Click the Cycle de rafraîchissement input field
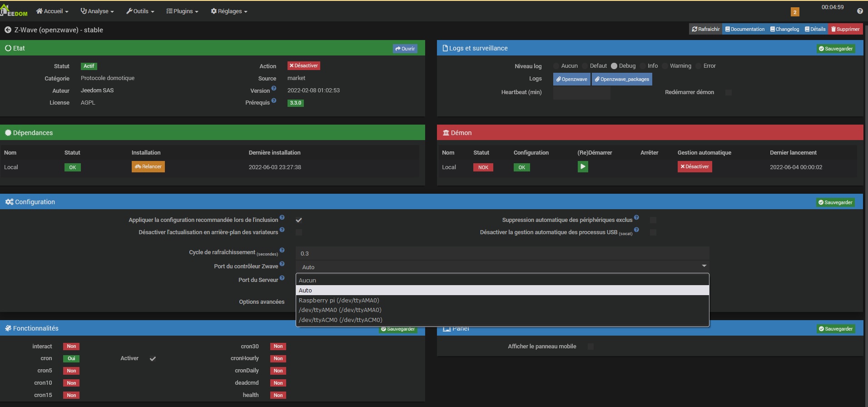The width and height of the screenshot is (868, 407). pos(502,253)
